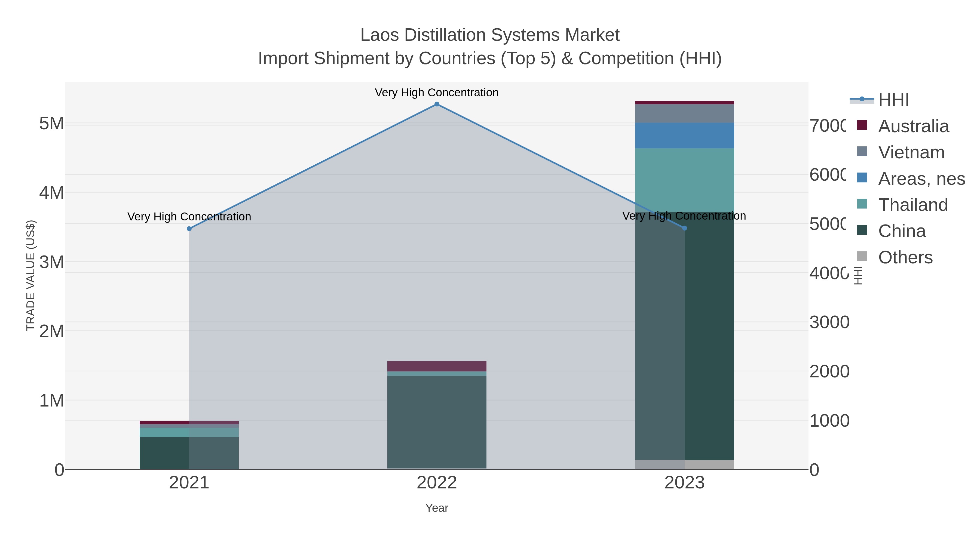Click the Areas, nes blue legend swatch

tap(862, 178)
